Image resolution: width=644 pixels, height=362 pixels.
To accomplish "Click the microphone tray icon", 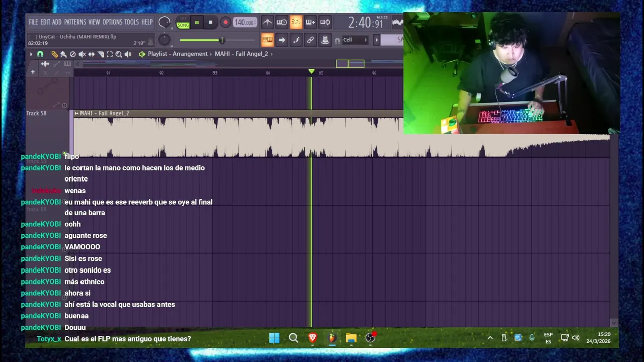I will (x=532, y=338).
